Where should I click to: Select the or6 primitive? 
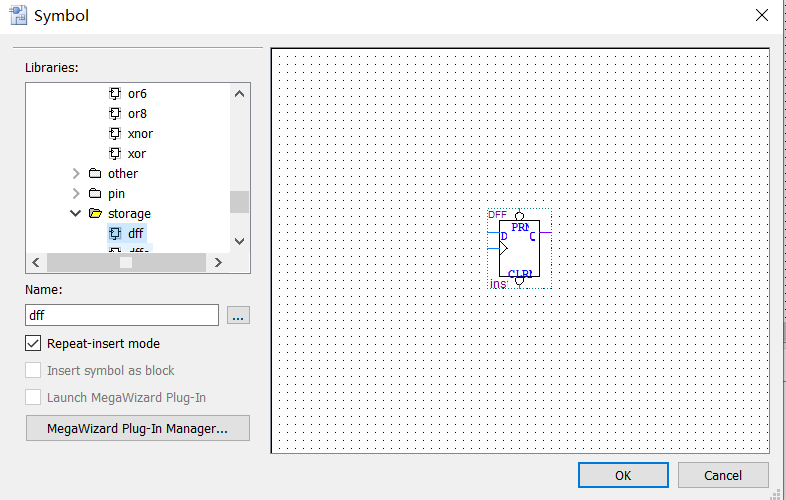point(137,93)
